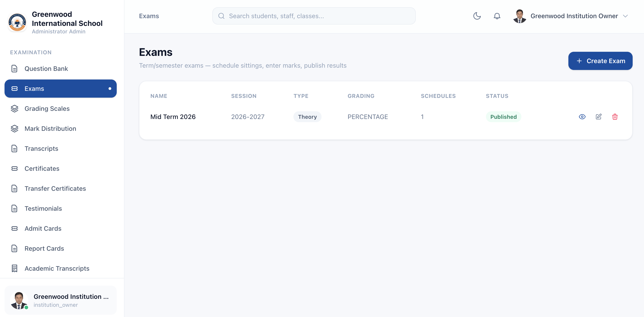644x317 pixels.
Task: Open Question Bank in the sidebar
Action: pyautogui.click(x=60, y=69)
